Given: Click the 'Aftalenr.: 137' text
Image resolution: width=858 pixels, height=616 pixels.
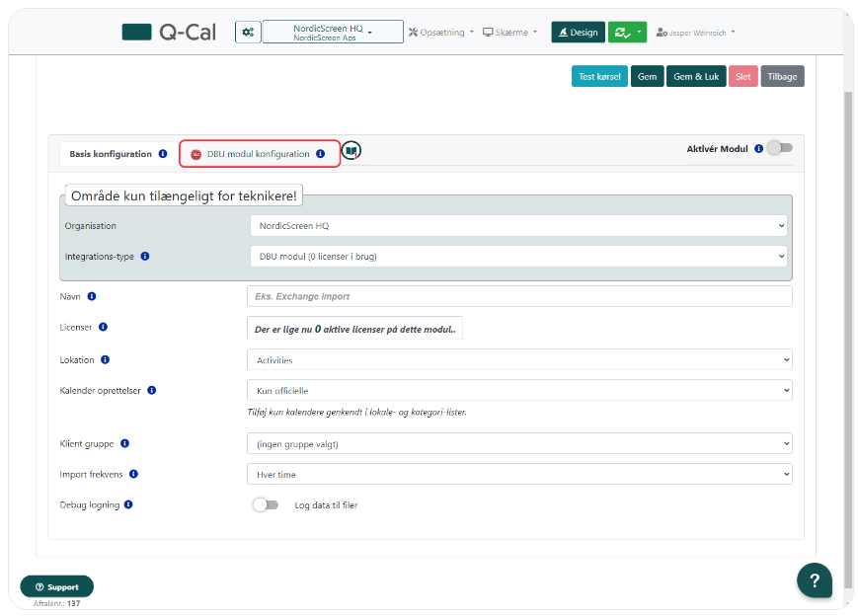Looking at the screenshot, I should click(57, 603).
